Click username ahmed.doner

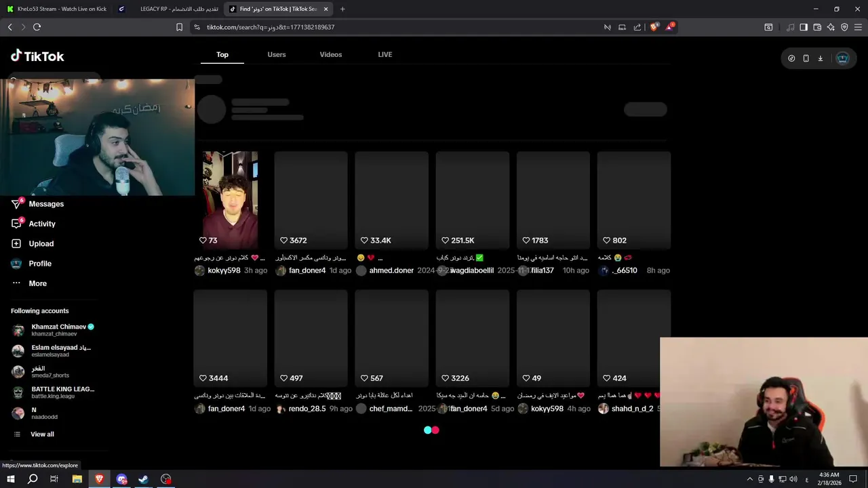click(x=391, y=270)
